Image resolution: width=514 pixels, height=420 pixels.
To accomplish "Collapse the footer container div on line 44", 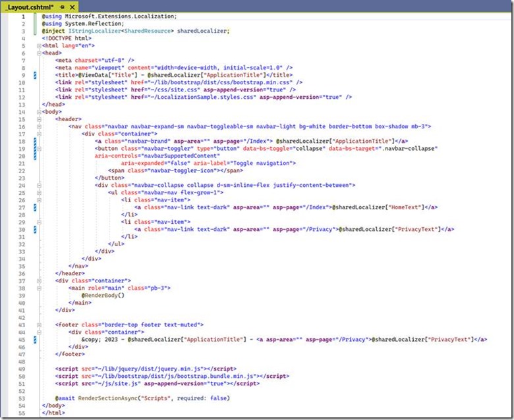I will click(39, 332).
